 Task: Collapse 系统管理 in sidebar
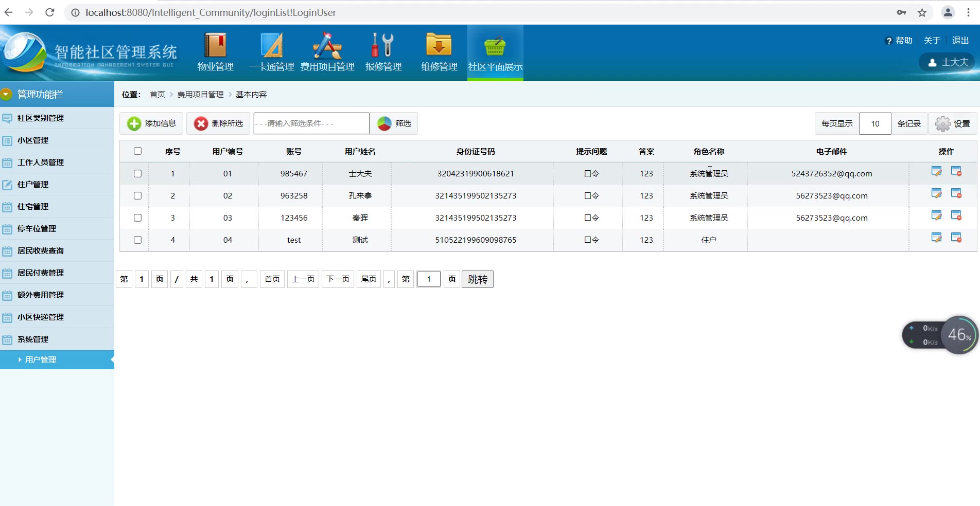57,339
